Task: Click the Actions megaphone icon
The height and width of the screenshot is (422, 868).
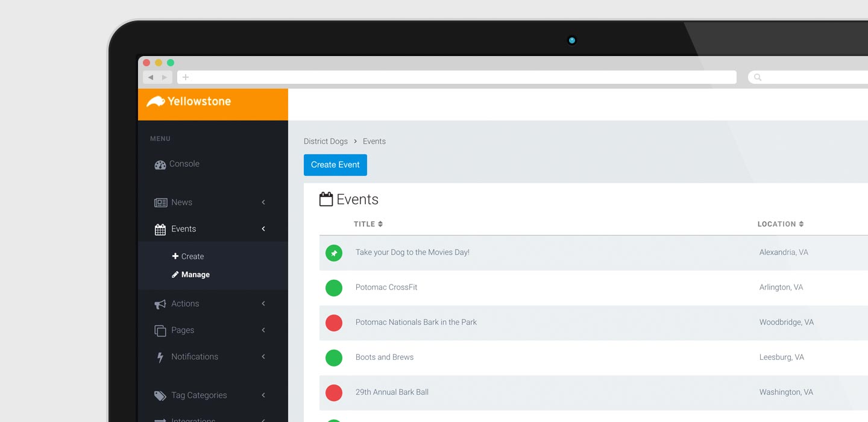Action: [x=160, y=304]
